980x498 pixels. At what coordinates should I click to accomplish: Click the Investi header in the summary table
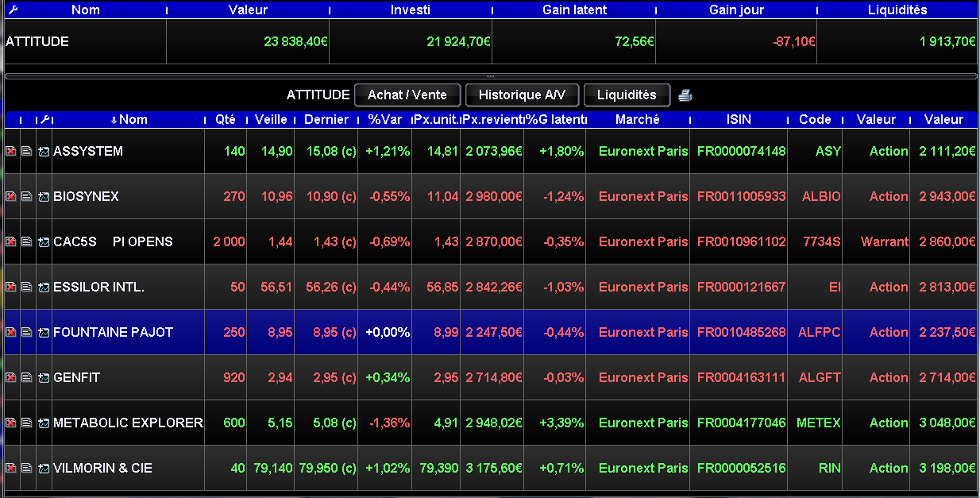411,10
